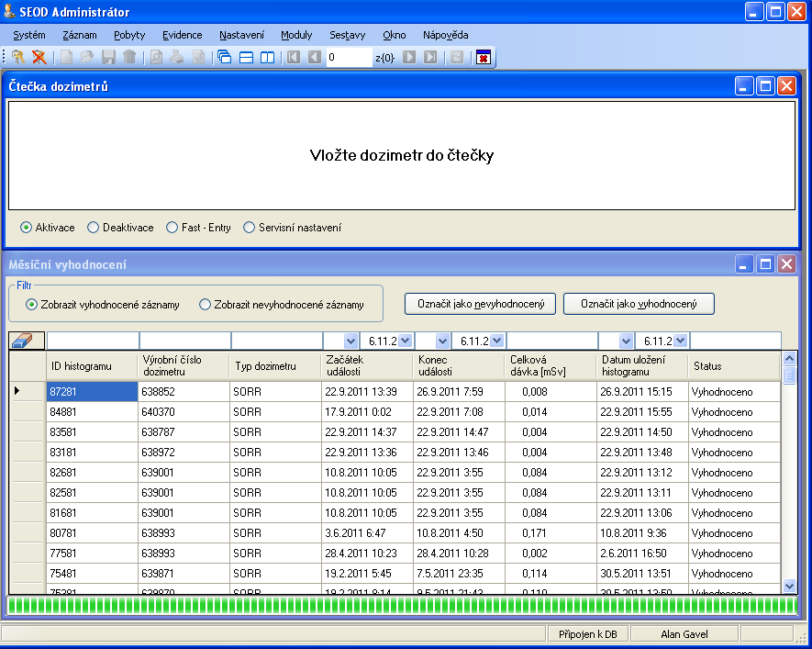Image resolution: width=812 pixels, height=649 pixels.
Task: Click the Výrobní číslo dozimetru filter input
Action: 184,341
